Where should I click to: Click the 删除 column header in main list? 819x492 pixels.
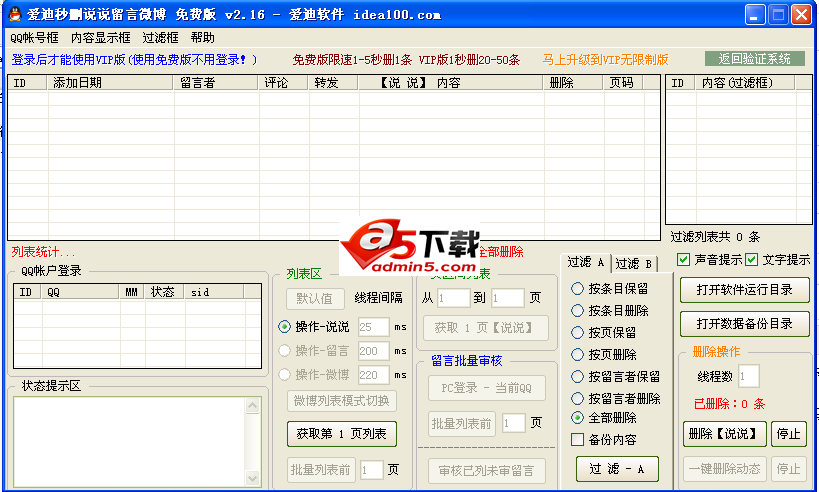[574, 83]
